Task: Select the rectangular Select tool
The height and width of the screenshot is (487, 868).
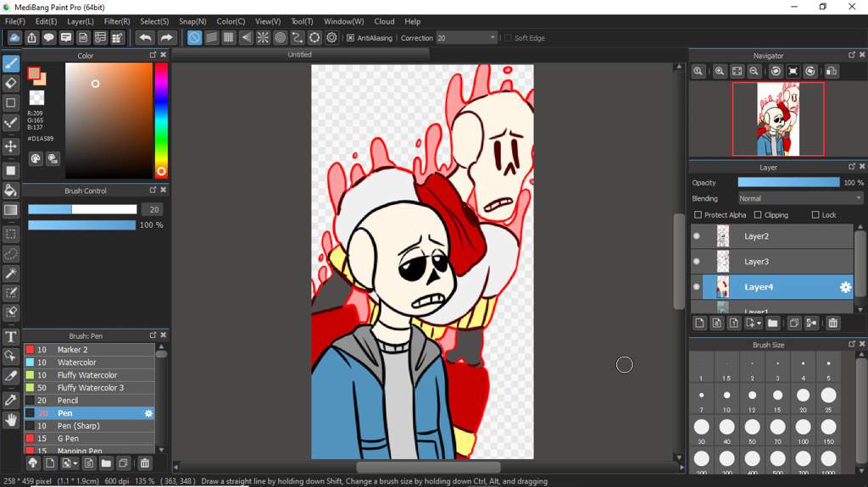Action: coord(11,234)
